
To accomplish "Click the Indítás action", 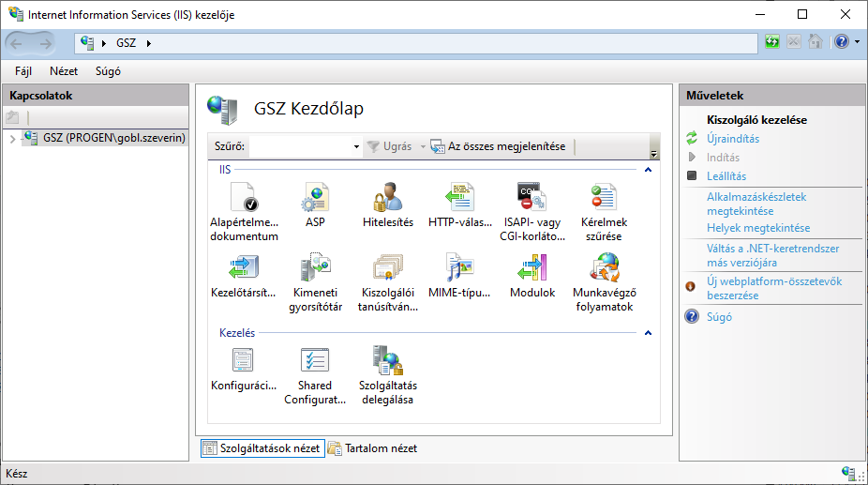I will 723,158.
